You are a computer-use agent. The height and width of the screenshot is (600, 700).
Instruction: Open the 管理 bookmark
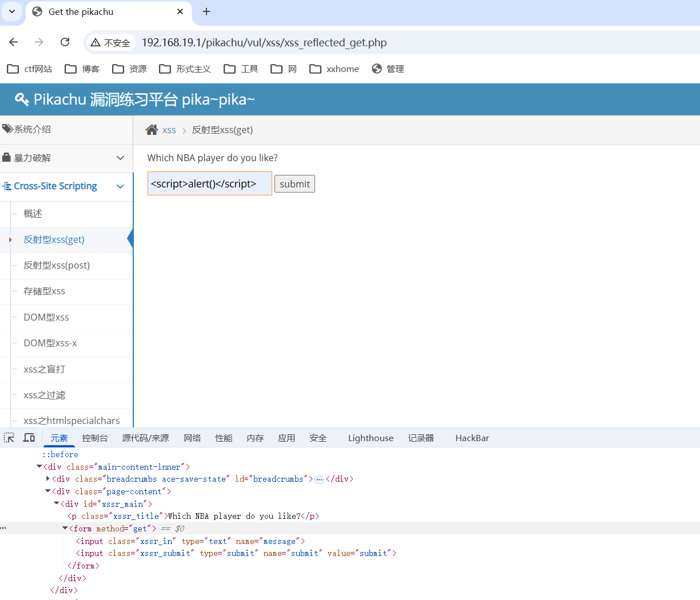(388, 69)
